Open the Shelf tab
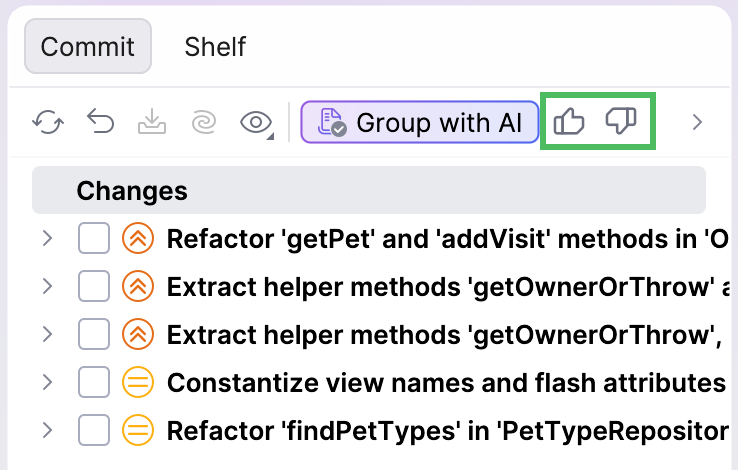Image resolution: width=738 pixels, height=470 pixels. [x=215, y=46]
